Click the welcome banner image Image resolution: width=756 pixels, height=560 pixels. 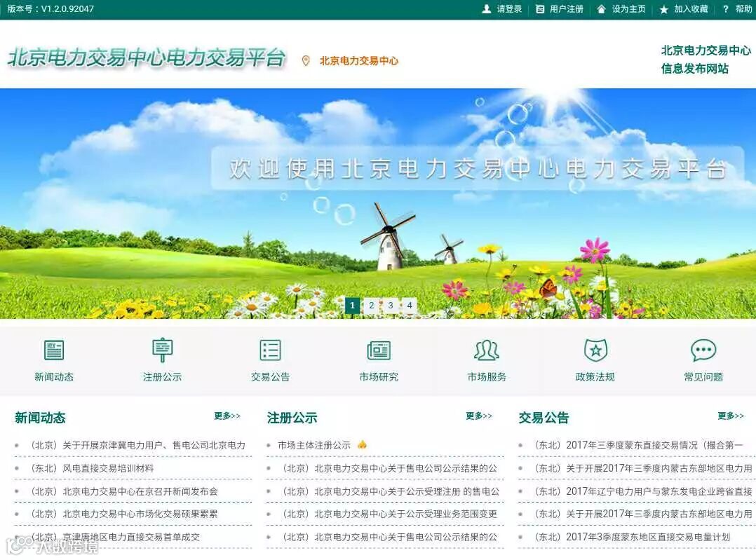tap(378, 203)
